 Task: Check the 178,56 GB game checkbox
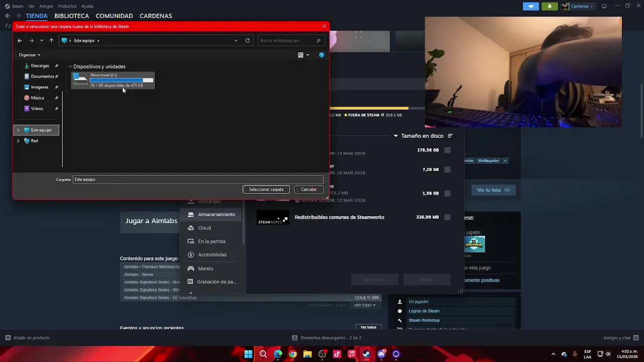tap(447, 150)
